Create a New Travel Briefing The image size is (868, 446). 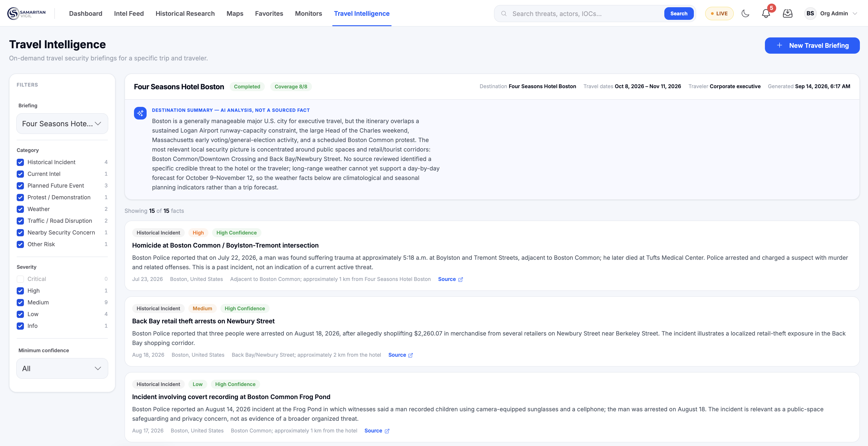tap(812, 46)
